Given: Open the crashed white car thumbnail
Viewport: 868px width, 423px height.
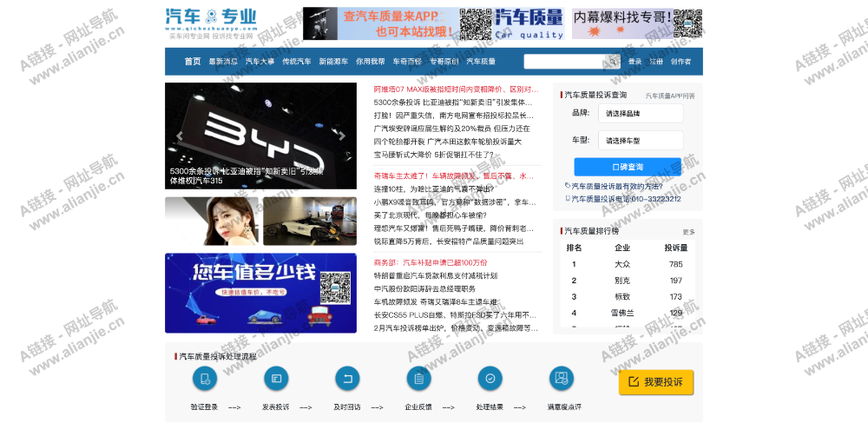Looking at the screenshot, I should click(x=310, y=221).
